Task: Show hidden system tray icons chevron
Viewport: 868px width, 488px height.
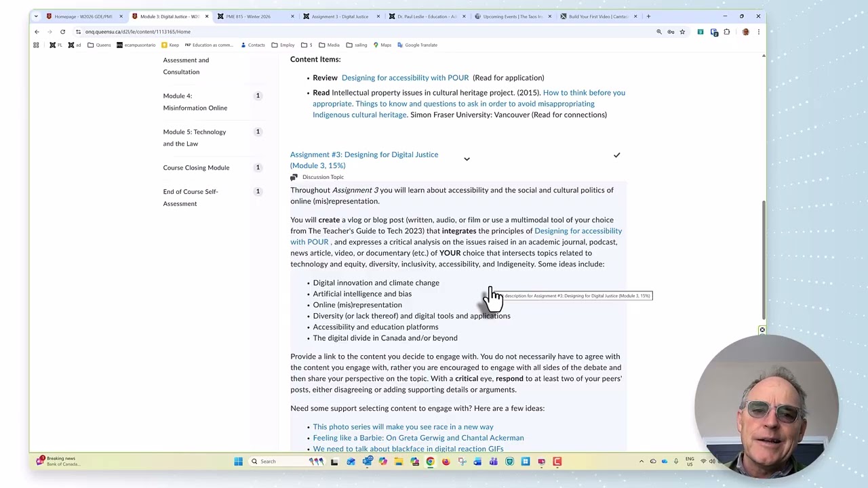Action: (641, 462)
